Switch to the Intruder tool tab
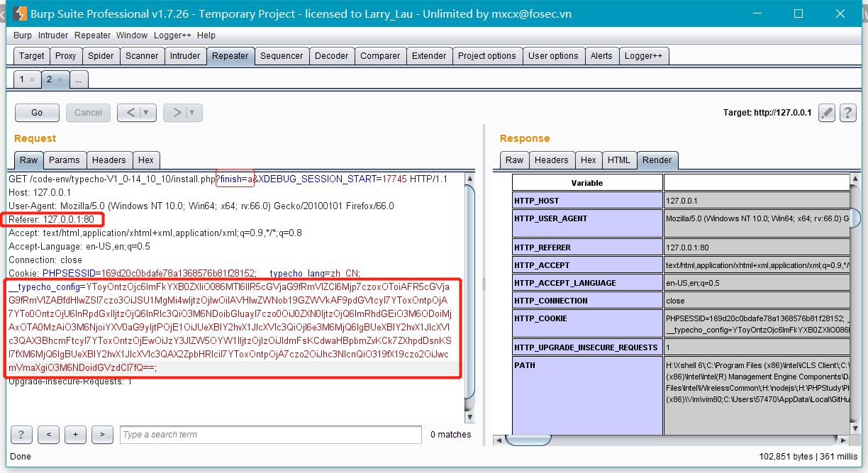This screenshot has height=473, width=868. pyautogui.click(x=185, y=56)
